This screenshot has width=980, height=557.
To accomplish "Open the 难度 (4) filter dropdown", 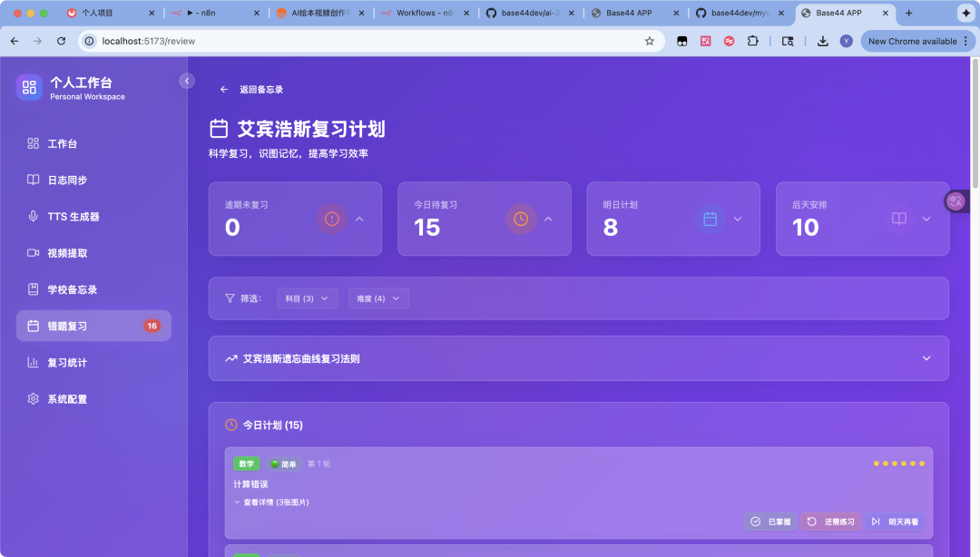I will [378, 298].
